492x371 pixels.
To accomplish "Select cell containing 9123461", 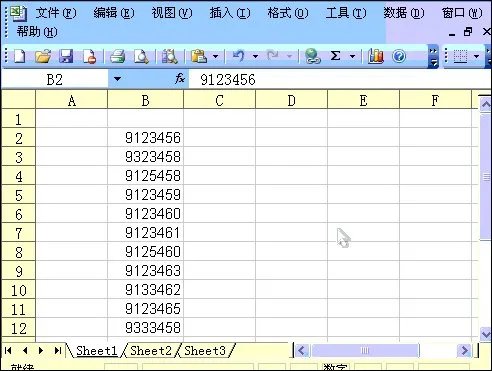I will (146, 233).
